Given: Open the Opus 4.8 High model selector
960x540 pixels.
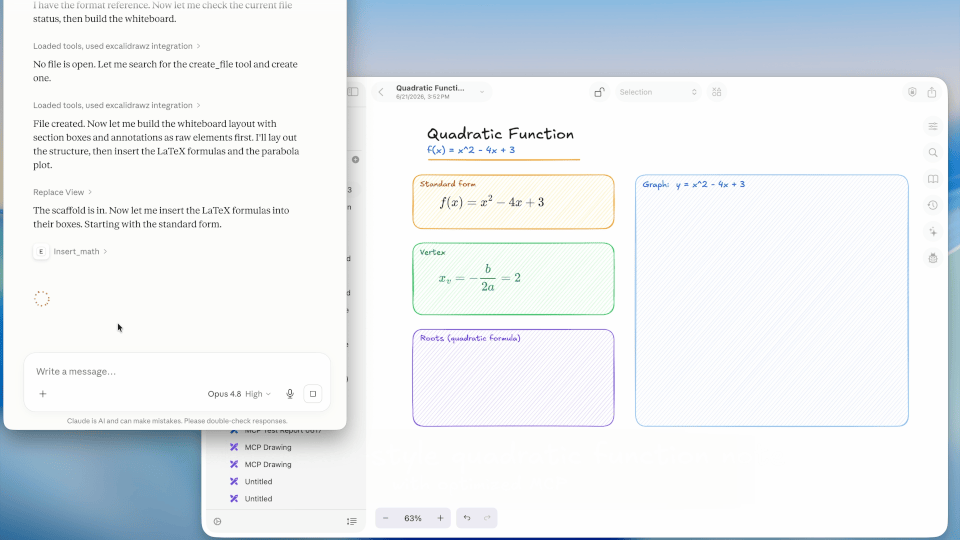Looking at the screenshot, I should pos(239,394).
